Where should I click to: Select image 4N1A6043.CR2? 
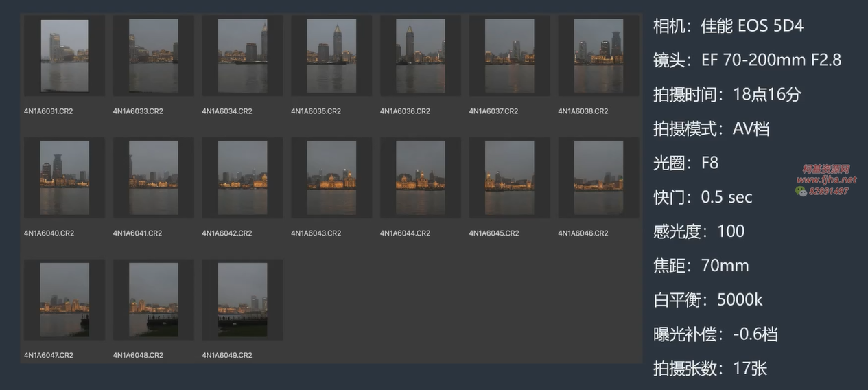[x=331, y=178]
